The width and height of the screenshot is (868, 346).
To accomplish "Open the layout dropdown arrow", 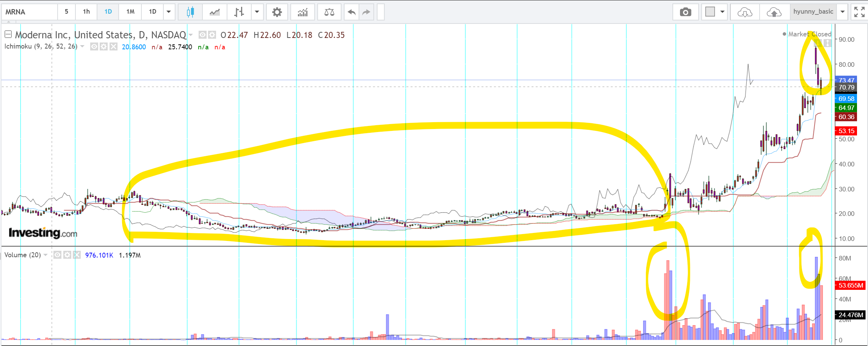I will [x=722, y=12].
